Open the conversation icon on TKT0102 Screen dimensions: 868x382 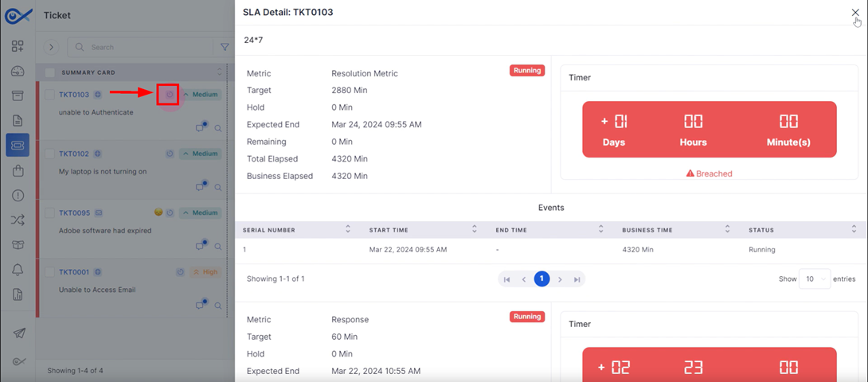click(201, 186)
